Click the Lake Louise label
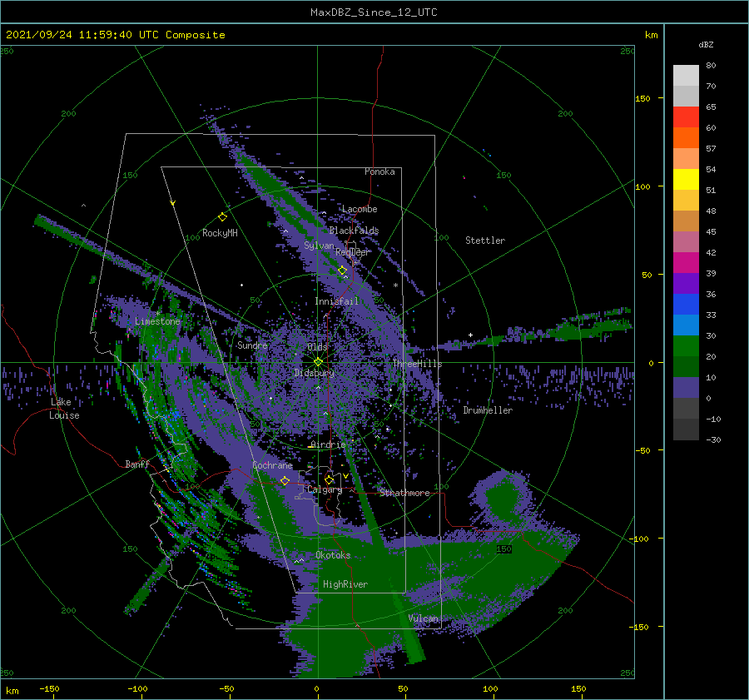The image size is (749, 700). [x=64, y=409]
